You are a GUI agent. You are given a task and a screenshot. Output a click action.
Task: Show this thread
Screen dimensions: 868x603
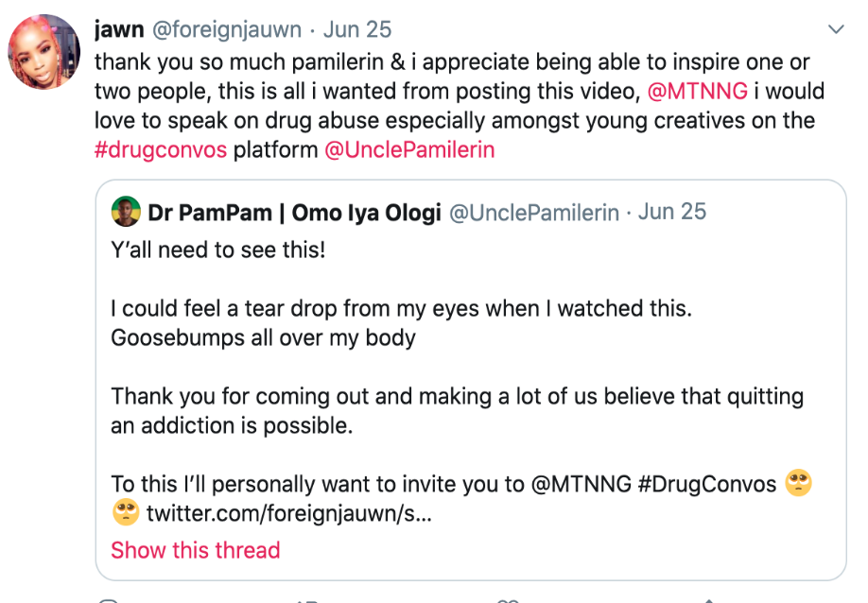[x=195, y=550]
